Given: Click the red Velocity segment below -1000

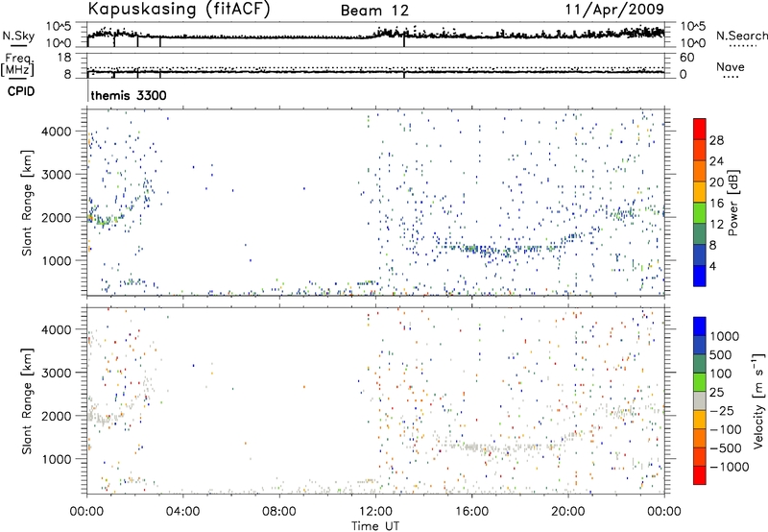Looking at the screenshot, I should pyautogui.click(x=700, y=475).
